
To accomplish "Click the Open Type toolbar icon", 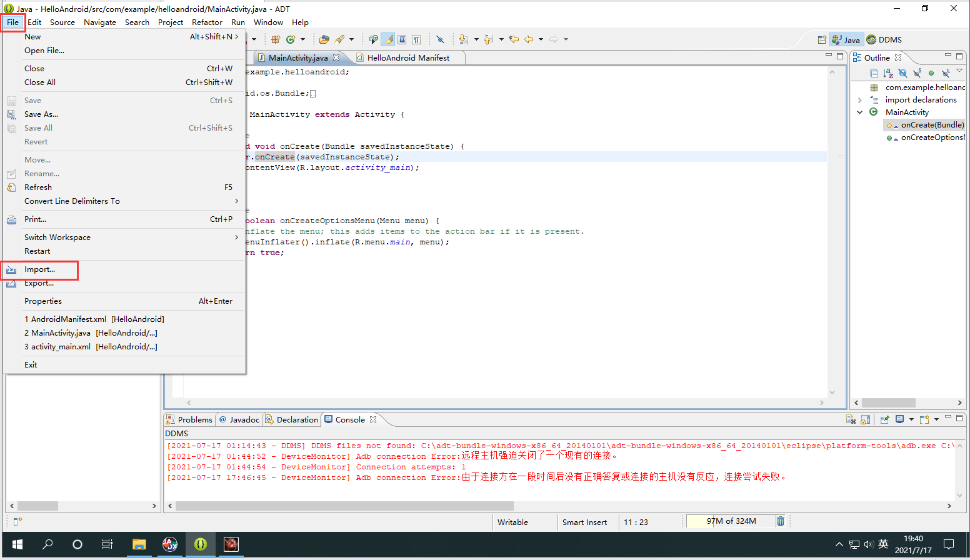I will click(324, 39).
